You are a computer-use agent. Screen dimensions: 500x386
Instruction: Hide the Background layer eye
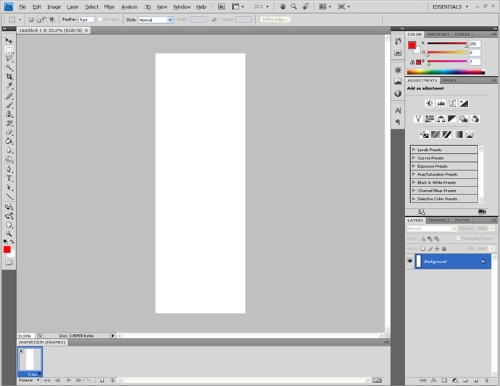410,261
